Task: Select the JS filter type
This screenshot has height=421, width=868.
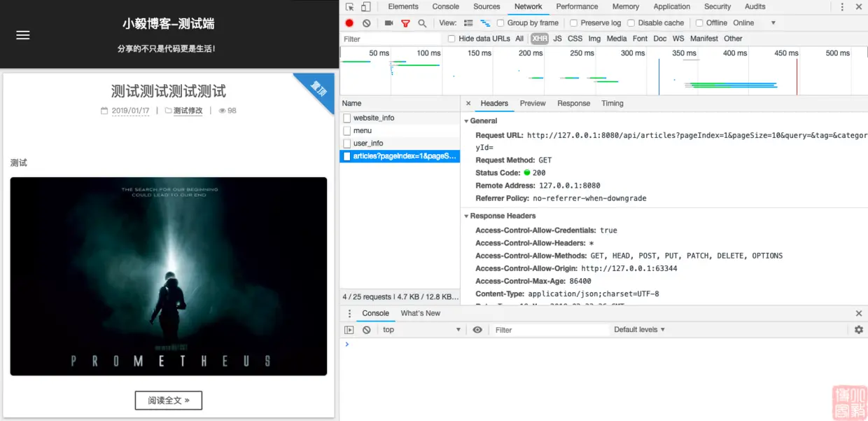Action: coord(557,39)
